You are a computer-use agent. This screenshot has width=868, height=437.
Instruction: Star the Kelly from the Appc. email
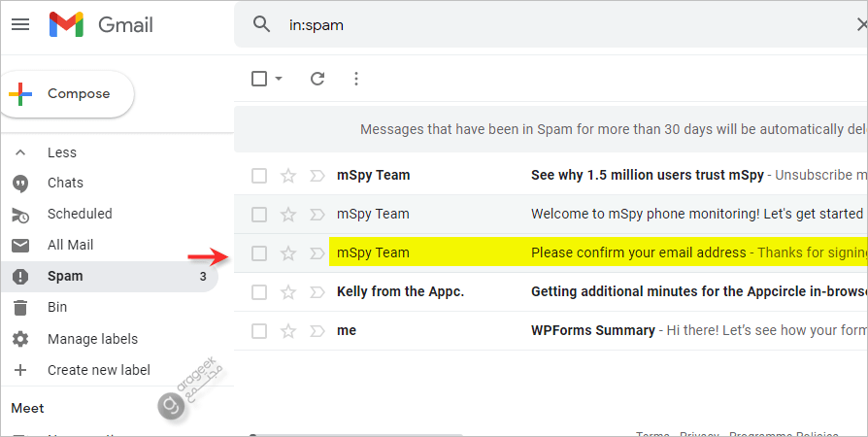287,292
